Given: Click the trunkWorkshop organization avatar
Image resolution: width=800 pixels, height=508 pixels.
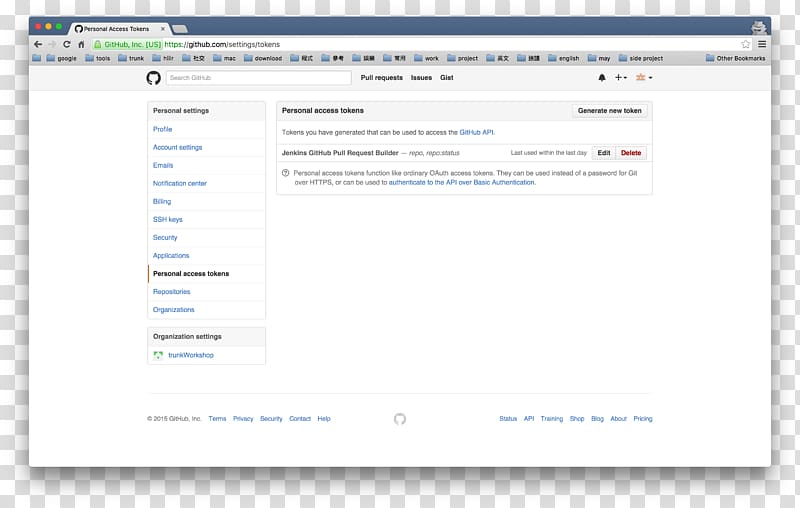Looking at the screenshot, I should point(158,355).
